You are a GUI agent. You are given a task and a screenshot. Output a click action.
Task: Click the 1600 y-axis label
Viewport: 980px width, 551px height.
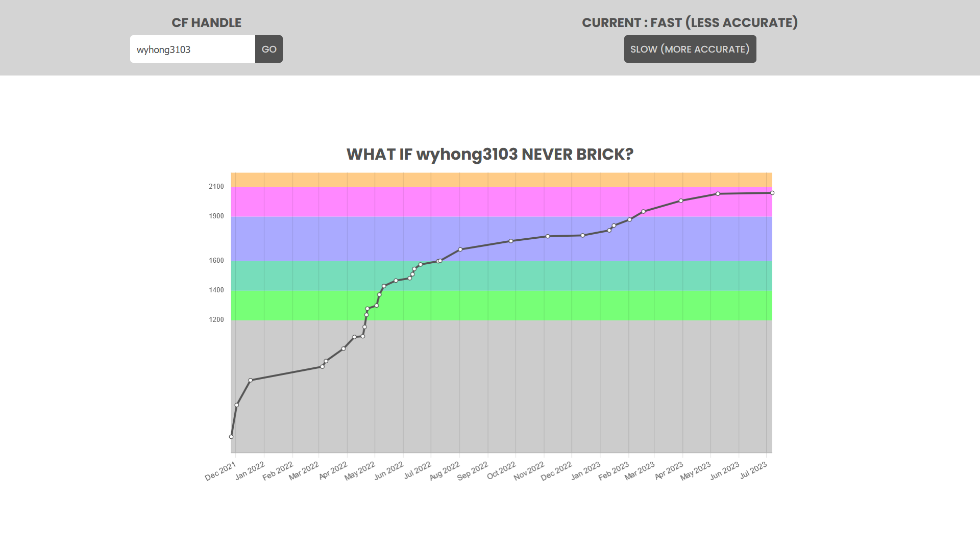pyautogui.click(x=216, y=261)
